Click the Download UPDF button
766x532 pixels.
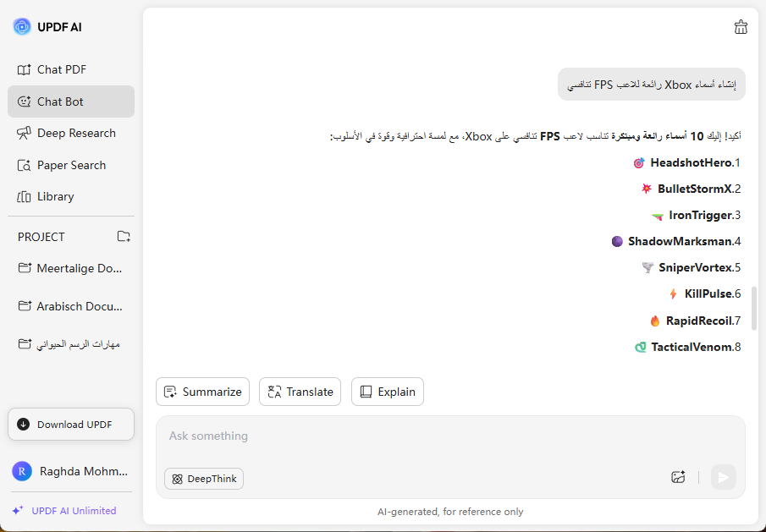[71, 425]
